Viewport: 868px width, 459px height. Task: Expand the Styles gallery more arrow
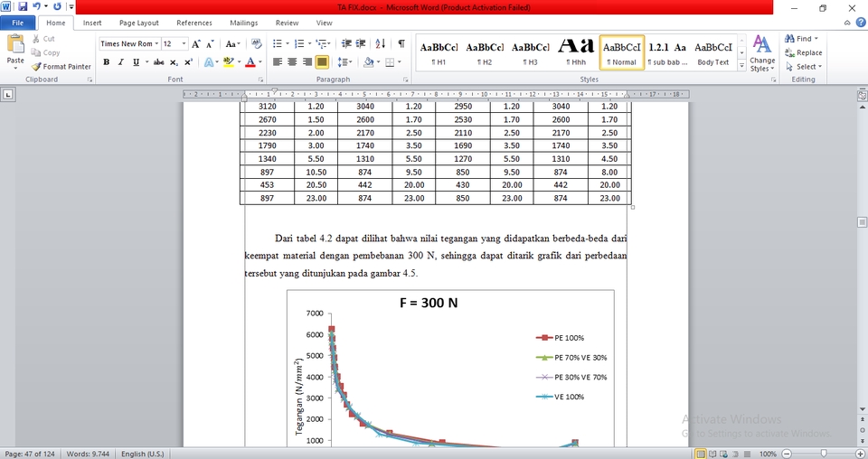(x=741, y=65)
